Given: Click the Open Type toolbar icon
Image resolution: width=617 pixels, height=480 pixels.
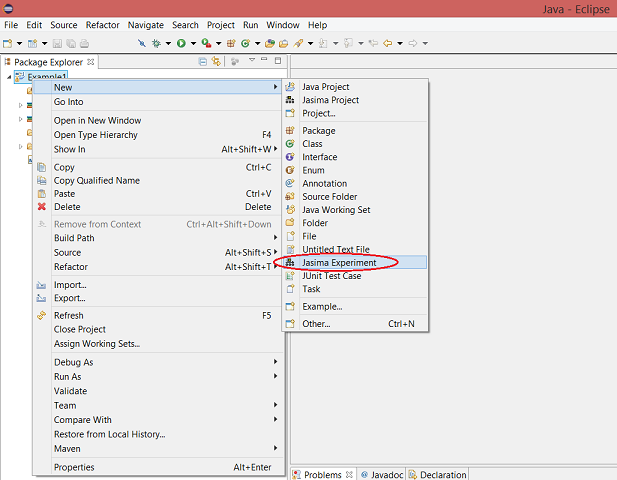Looking at the screenshot, I should pyautogui.click(x=270, y=43).
